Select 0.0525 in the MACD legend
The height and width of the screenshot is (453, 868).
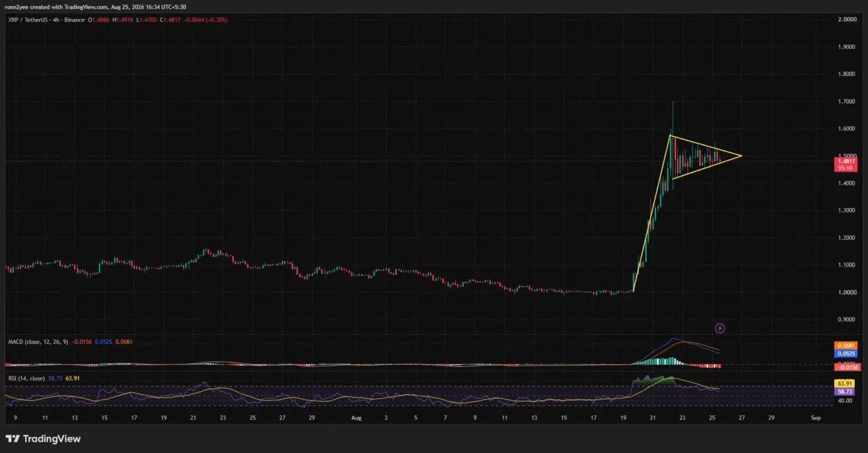[104, 342]
